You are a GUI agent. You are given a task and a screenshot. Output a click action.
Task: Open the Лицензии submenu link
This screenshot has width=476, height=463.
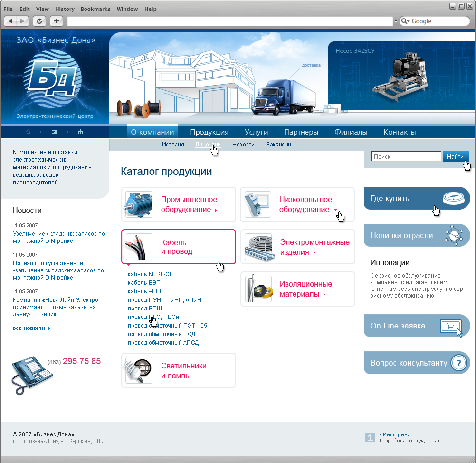(208, 145)
